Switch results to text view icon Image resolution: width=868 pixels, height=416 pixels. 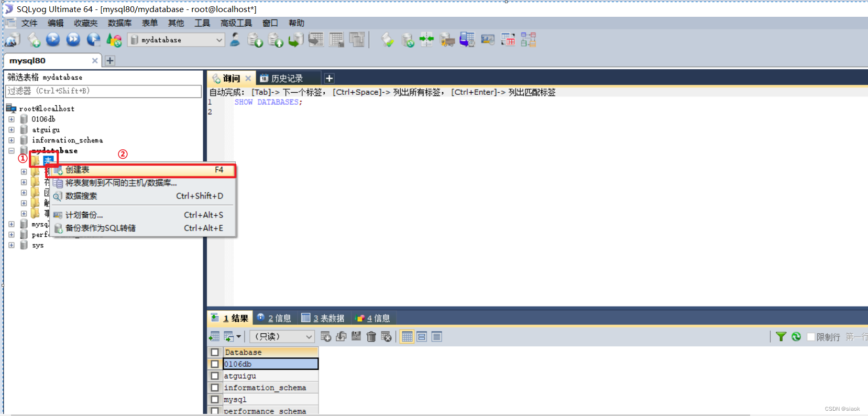pyautogui.click(x=437, y=336)
